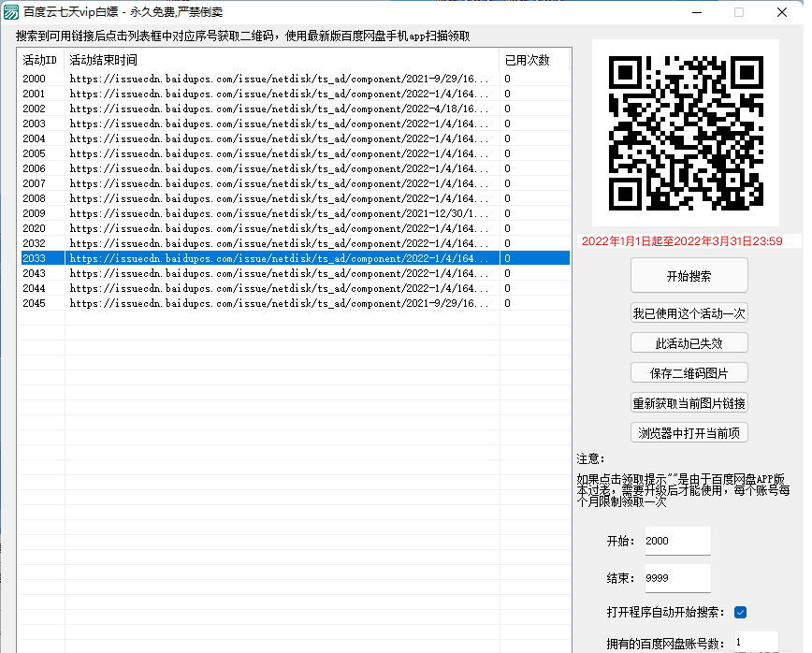Close the 百度云七天vip window
The height and width of the screenshot is (653, 812).
coord(782,12)
